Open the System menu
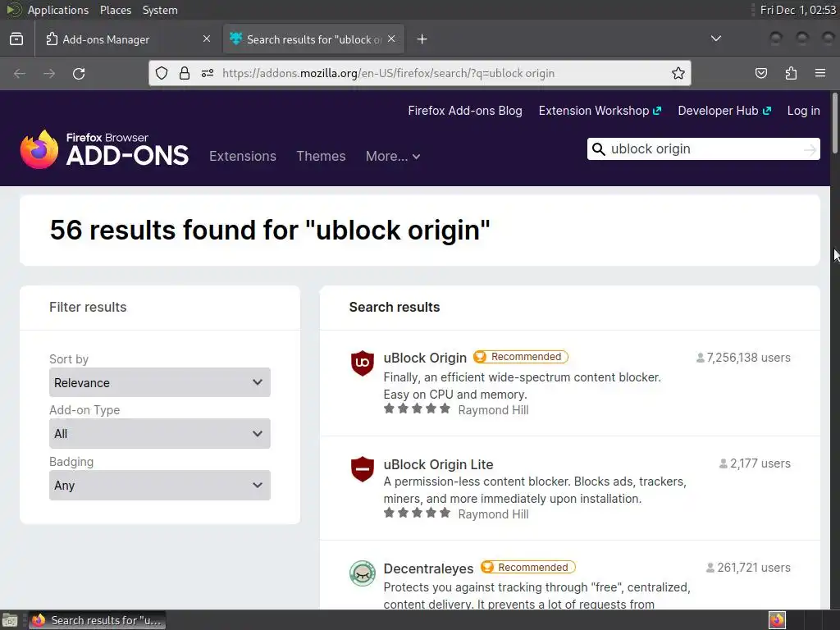The width and height of the screenshot is (840, 630). pos(160,10)
